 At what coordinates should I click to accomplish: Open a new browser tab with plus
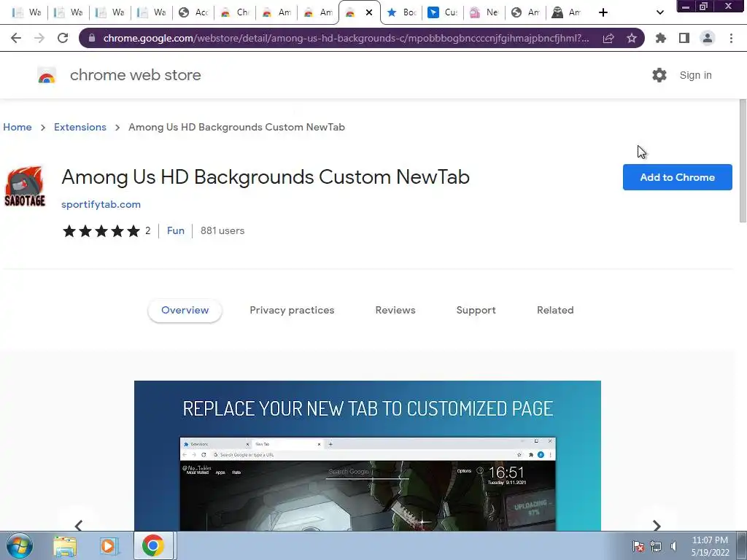coord(603,12)
